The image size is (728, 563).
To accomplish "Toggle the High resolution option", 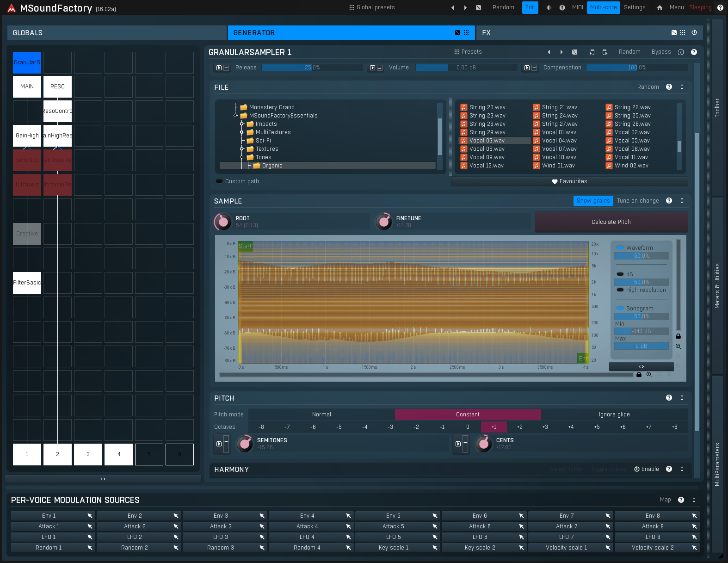I will [620, 290].
